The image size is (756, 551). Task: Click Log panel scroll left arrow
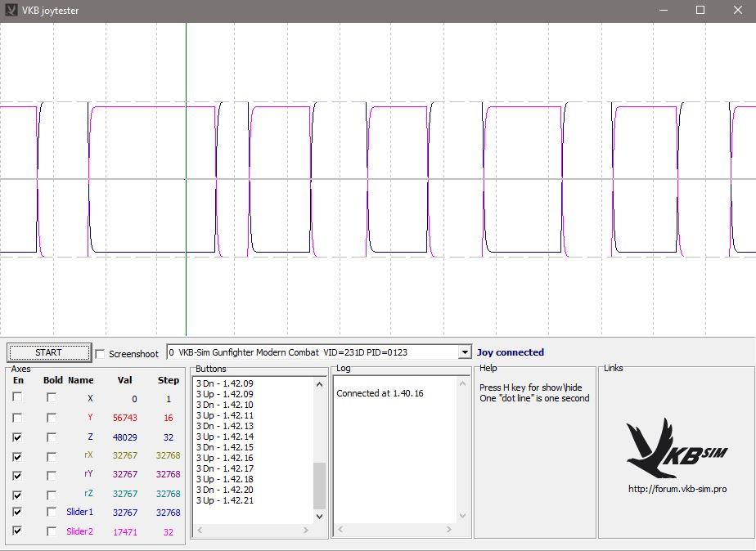[340, 530]
